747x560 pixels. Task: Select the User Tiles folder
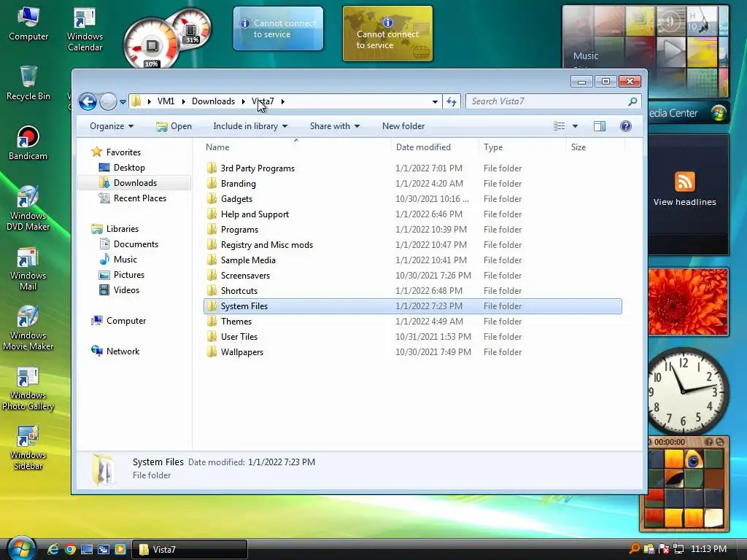(x=239, y=337)
